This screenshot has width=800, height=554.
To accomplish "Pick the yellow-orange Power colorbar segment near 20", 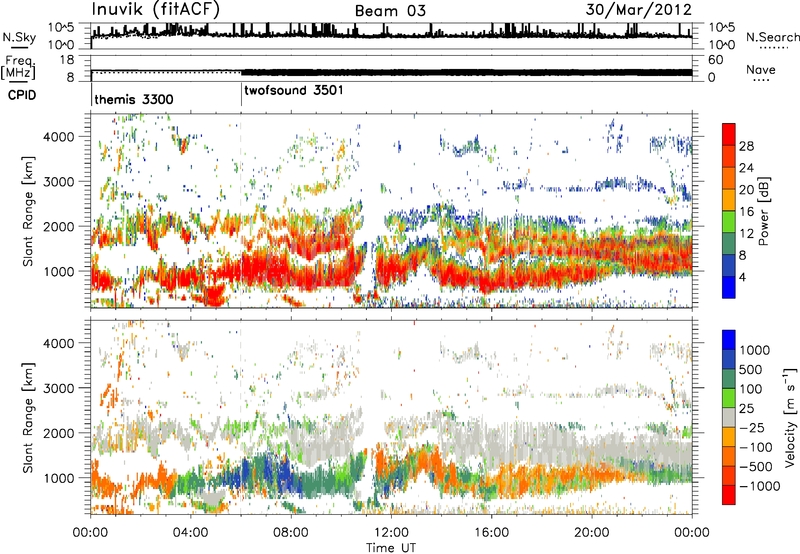I will click(x=729, y=199).
